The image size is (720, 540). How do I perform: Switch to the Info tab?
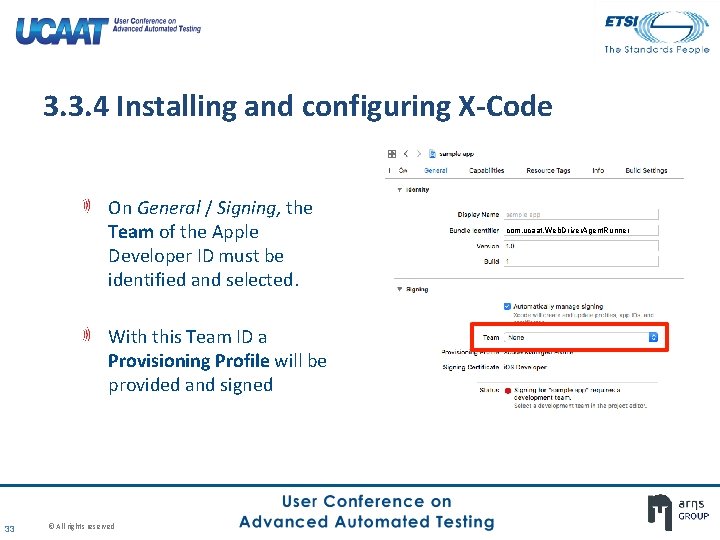pos(598,170)
